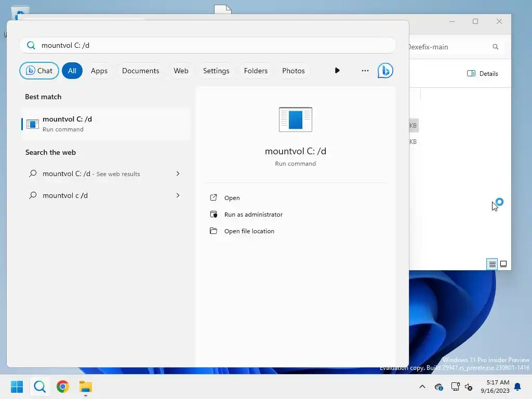Maximize the File Explorer window
Viewport: 532px width, 399px height.
point(475,21)
